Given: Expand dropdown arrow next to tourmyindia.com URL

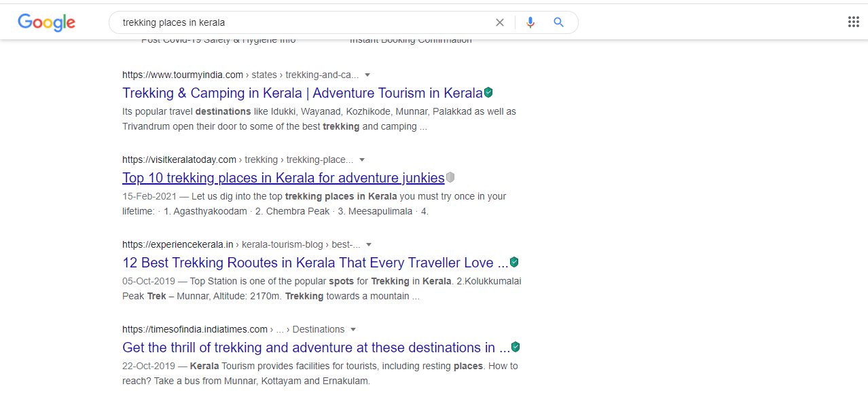Looking at the screenshot, I should (367, 75).
